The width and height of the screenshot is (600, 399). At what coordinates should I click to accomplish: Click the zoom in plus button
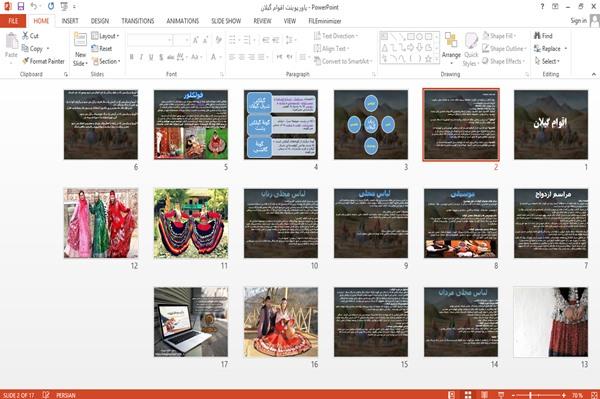564,395
